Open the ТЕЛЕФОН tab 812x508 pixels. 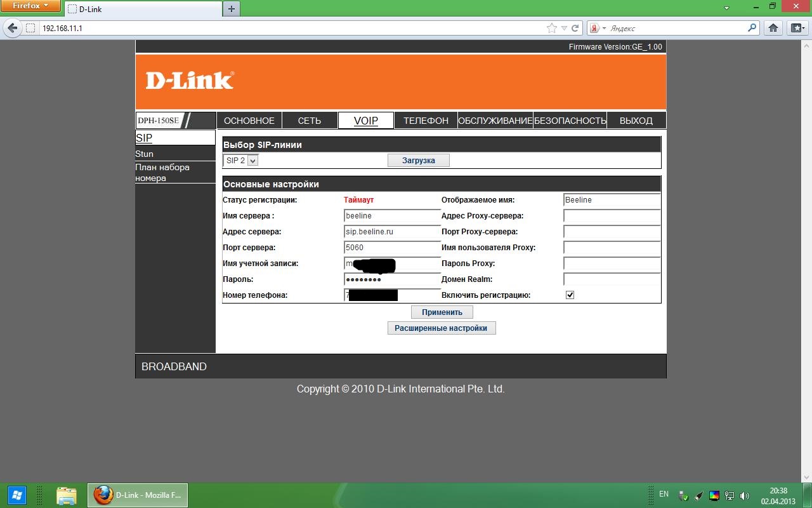click(x=426, y=121)
